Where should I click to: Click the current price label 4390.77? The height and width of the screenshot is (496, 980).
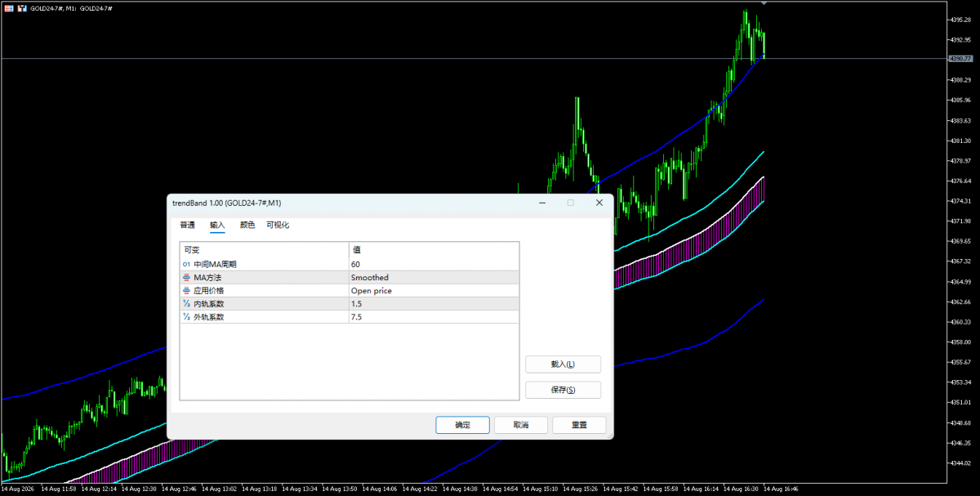960,59
